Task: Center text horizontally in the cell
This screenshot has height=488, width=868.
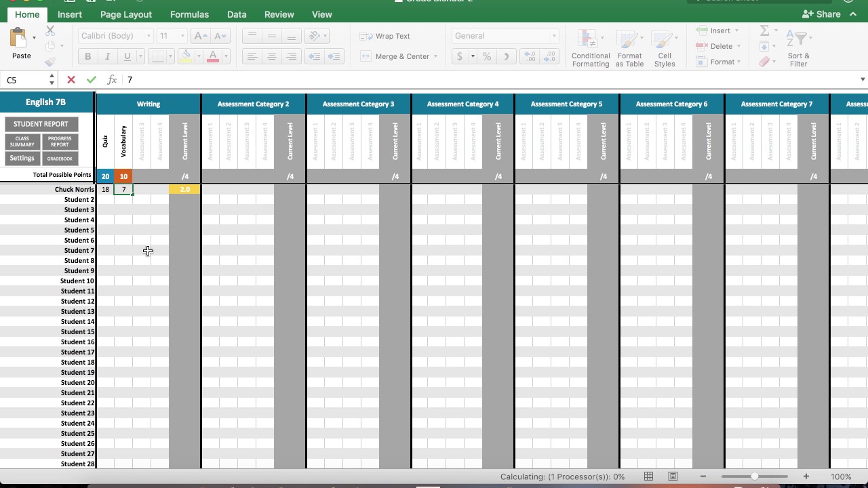Action: tap(271, 56)
